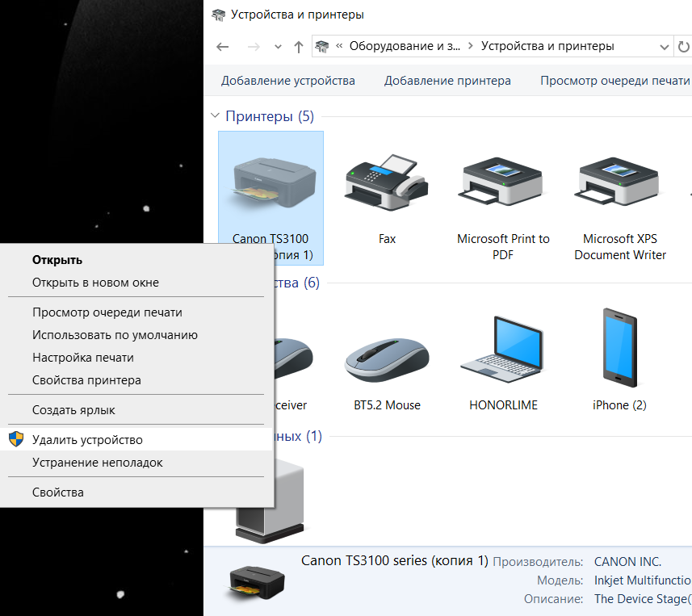This screenshot has width=692, height=616.
Task: Select the BT5.2 Mouse device icon
Action: (387, 359)
